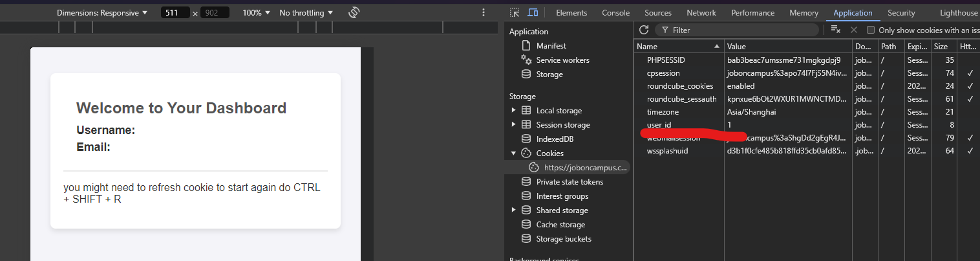The image size is (980, 261).
Task: Click the Asia/Shanghai cookie value
Action: tap(751, 112)
